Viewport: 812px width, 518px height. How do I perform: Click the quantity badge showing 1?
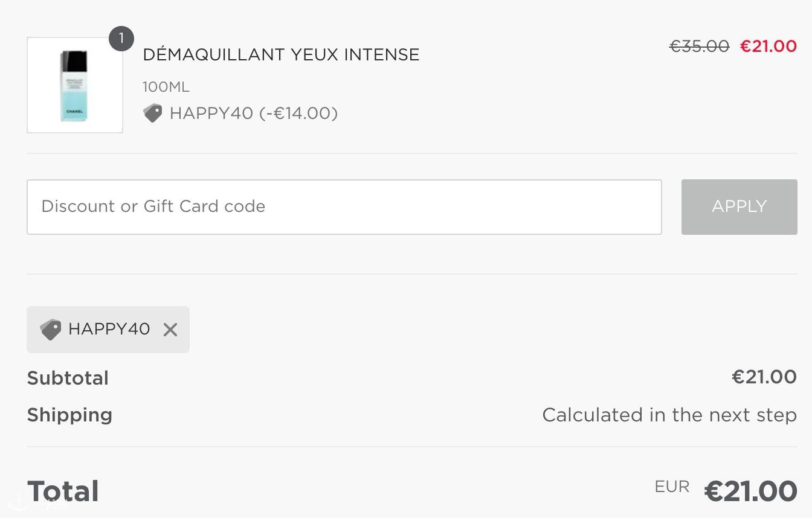tap(121, 39)
